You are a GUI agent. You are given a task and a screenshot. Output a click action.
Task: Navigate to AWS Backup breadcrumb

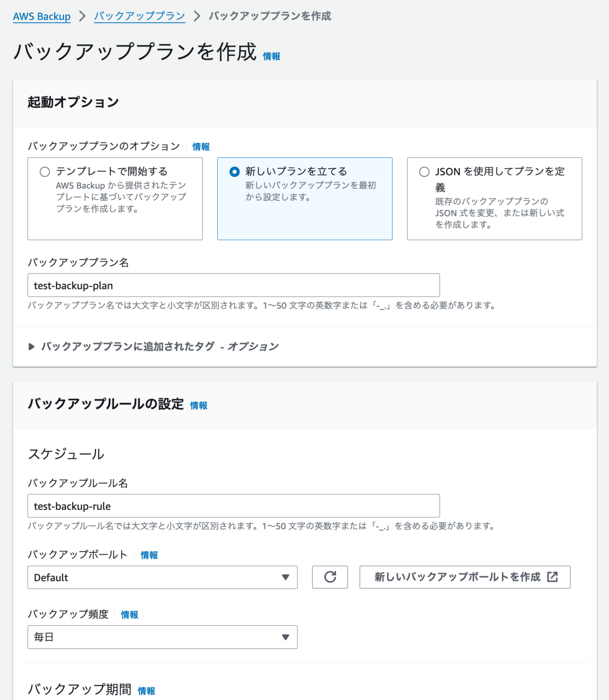pyautogui.click(x=41, y=16)
